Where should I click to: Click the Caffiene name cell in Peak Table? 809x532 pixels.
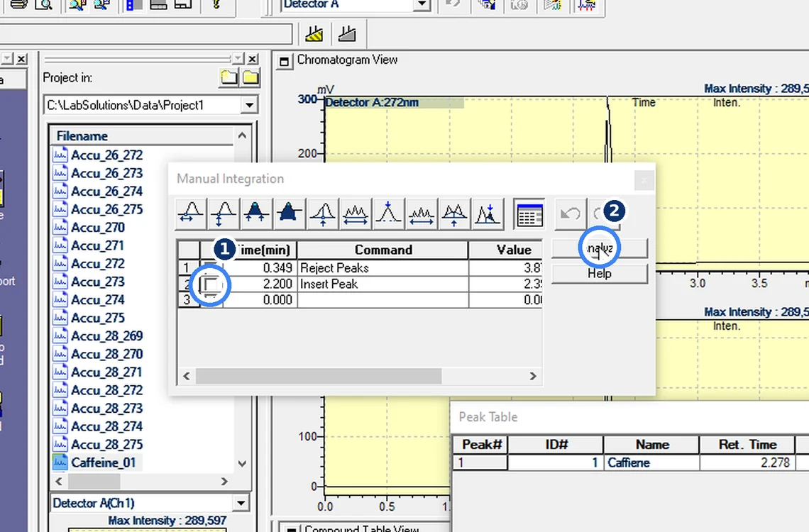coord(651,462)
